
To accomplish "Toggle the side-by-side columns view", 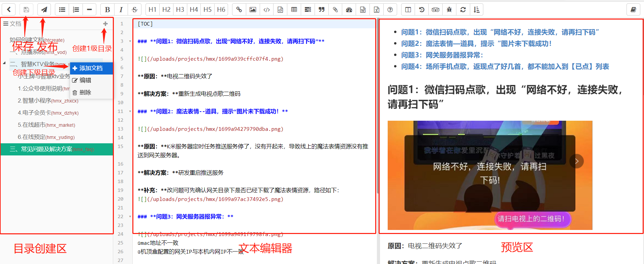I will [408, 9].
